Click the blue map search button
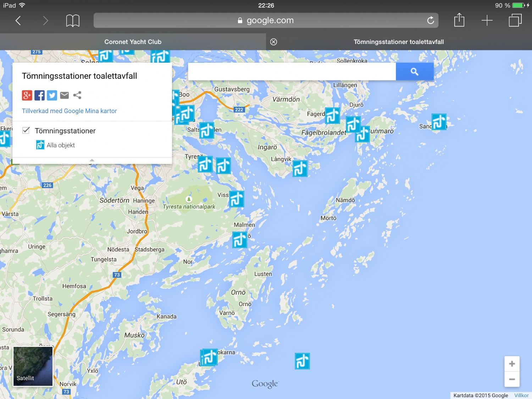The width and height of the screenshot is (532, 399). [414, 72]
